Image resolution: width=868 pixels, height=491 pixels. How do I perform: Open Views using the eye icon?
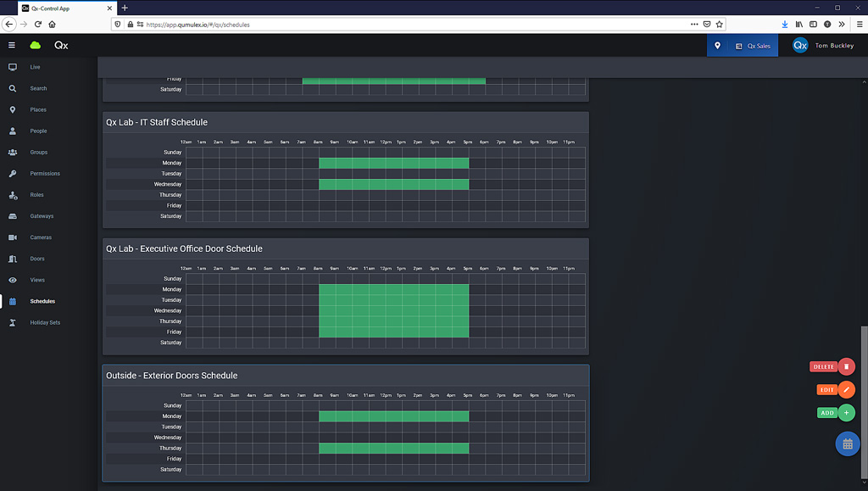point(13,280)
